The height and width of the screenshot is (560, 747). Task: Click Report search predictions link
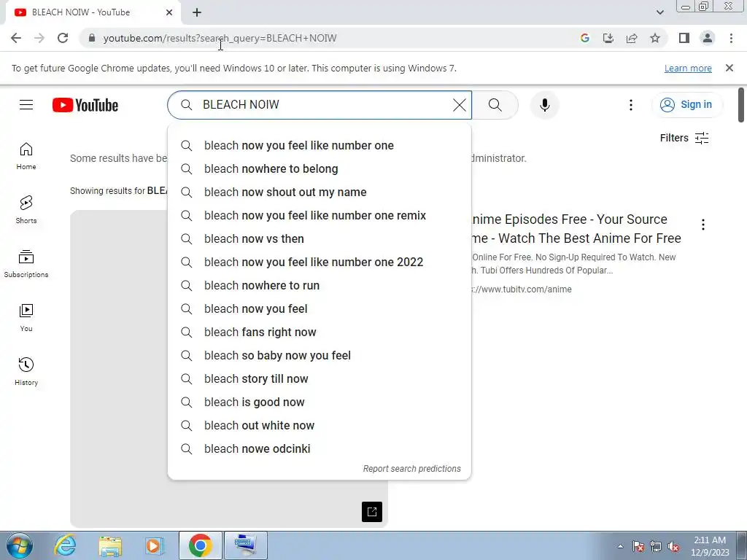(412, 469)
